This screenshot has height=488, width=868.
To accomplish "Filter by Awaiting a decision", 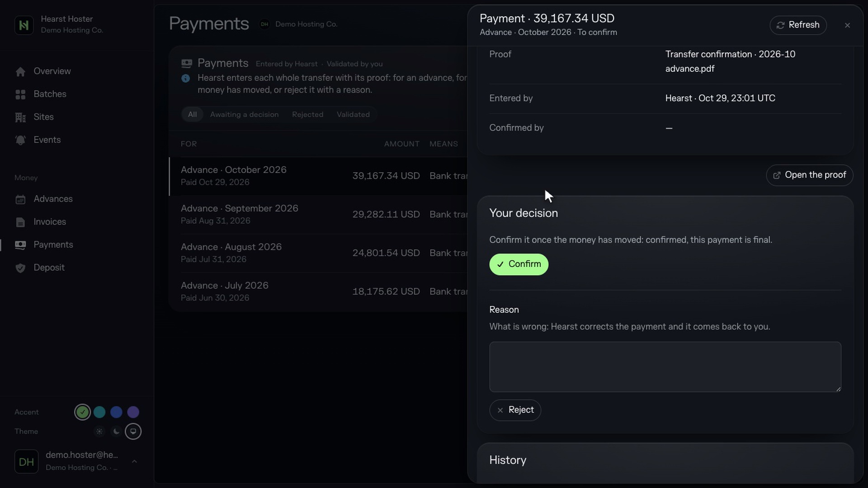I will coord(244,114).
